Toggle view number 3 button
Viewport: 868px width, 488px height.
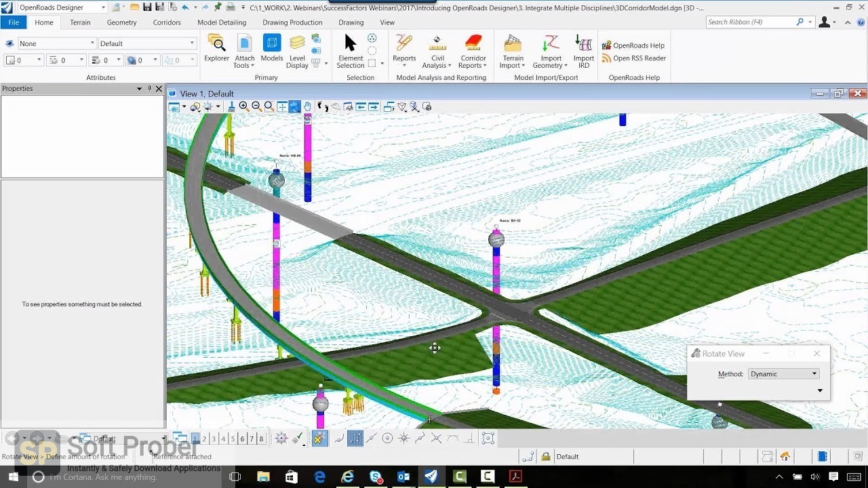214,439
